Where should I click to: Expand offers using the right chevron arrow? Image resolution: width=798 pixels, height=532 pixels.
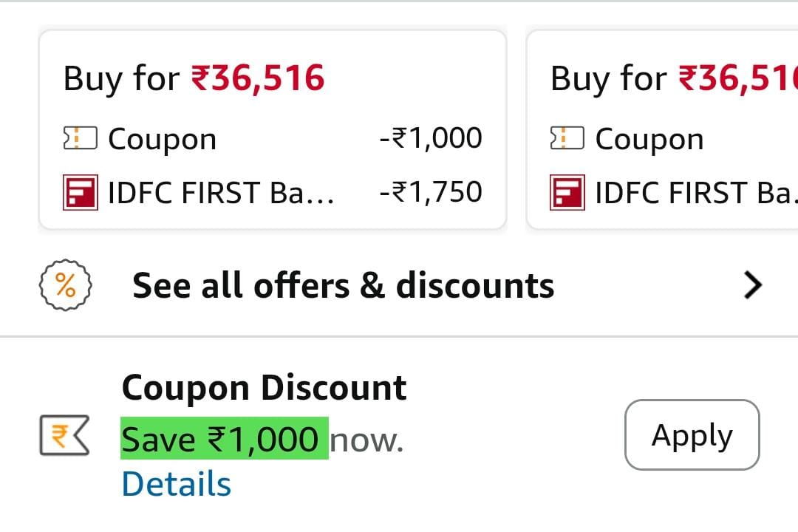pyautogui.click(x=752, y=285)
